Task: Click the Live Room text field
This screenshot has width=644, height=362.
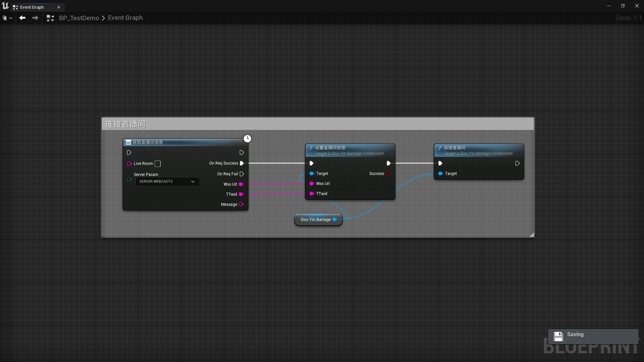Action: [x=157, y=163]
